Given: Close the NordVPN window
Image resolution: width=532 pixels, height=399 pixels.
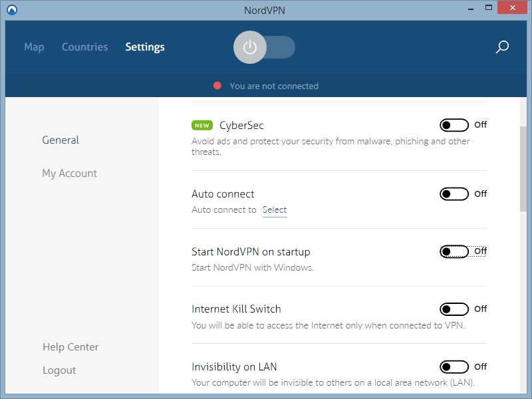Looking at the screenshot, I should tap(512, 7).
